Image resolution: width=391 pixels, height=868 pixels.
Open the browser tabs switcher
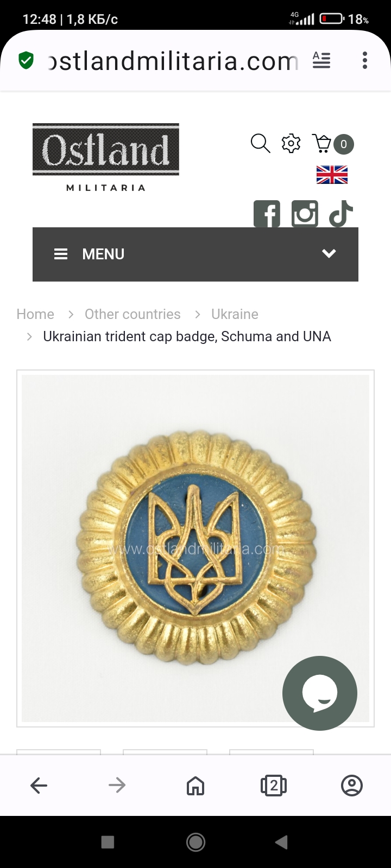coord(274,785)
